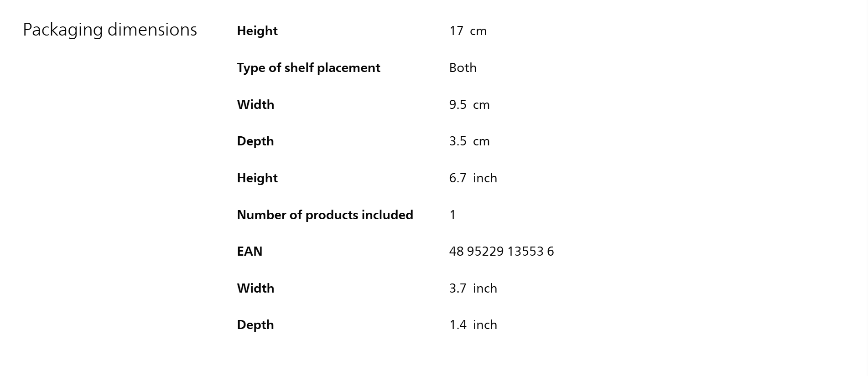Click the Height label beside 6.7 inch
The image size is (868, 376).
click(x=257, y=178)
